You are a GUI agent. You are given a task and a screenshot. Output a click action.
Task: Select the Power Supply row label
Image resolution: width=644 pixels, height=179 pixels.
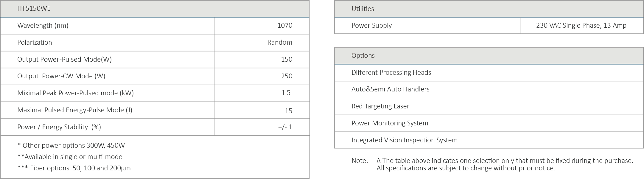tap(371, 26)
